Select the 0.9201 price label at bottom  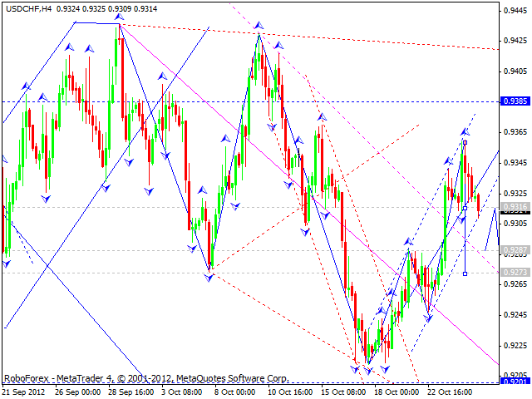click(x=515, y=381)
